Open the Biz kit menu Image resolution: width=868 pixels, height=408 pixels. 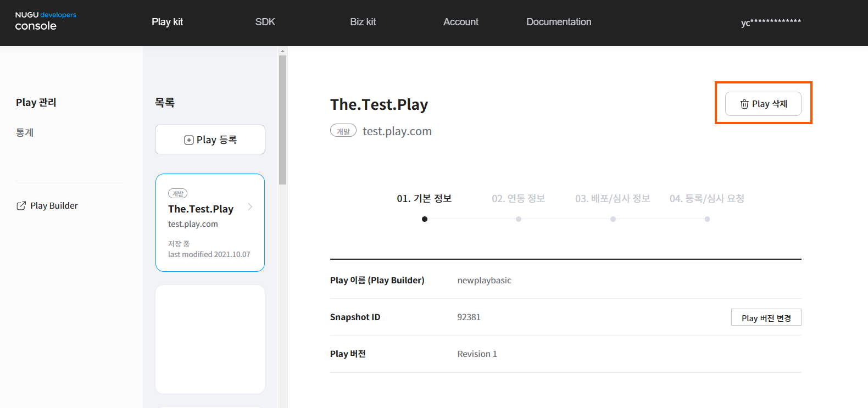(363, 22)
